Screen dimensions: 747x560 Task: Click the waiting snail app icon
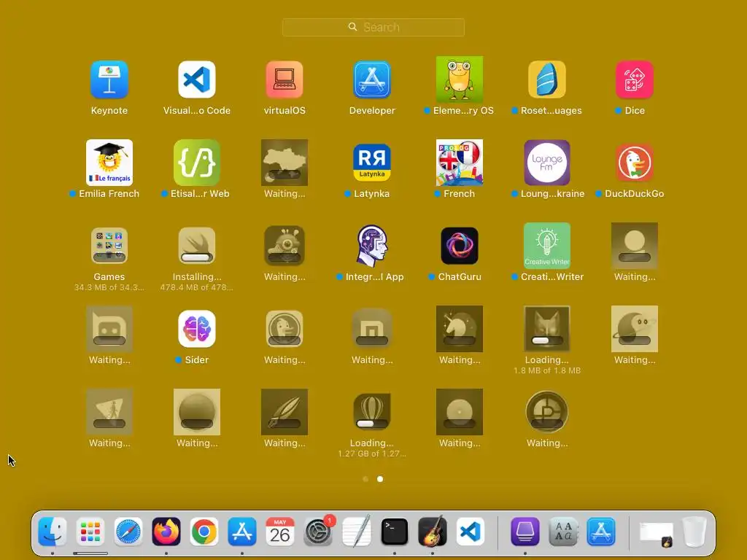[x=285, y=246]
